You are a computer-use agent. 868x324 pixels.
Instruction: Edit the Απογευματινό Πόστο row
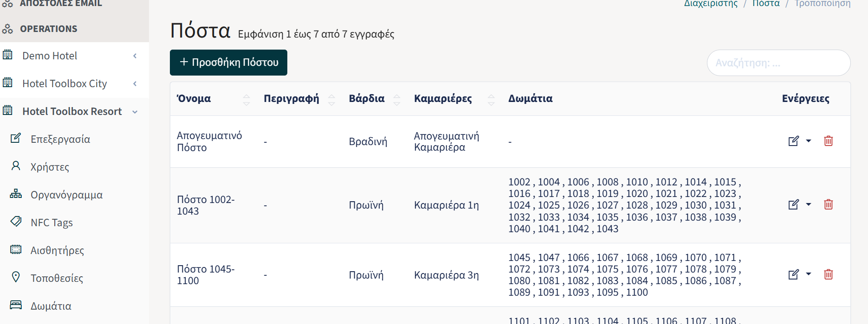pos(794,141)
